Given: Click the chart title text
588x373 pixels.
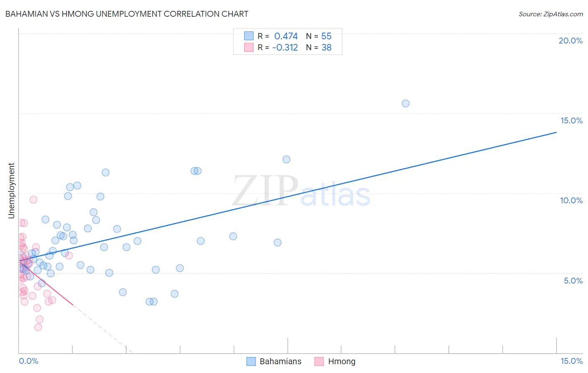Looking at the screenshot, I should (x=127, y=14).
